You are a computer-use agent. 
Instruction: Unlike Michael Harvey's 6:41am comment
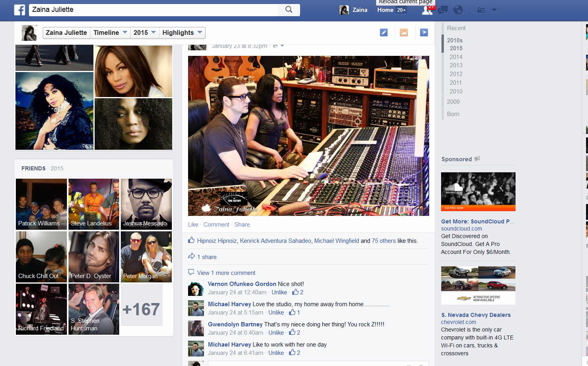click(x=276, y=353)
